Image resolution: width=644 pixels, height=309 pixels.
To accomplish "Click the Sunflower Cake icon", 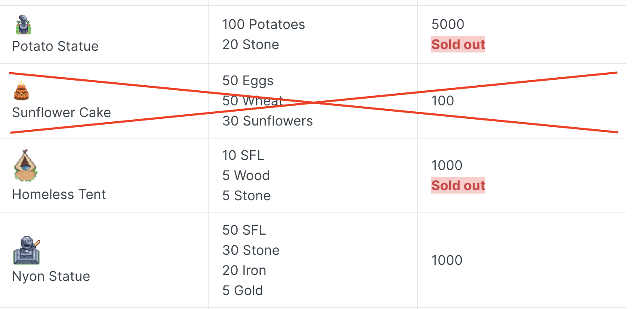I will (x=21, y=91).
